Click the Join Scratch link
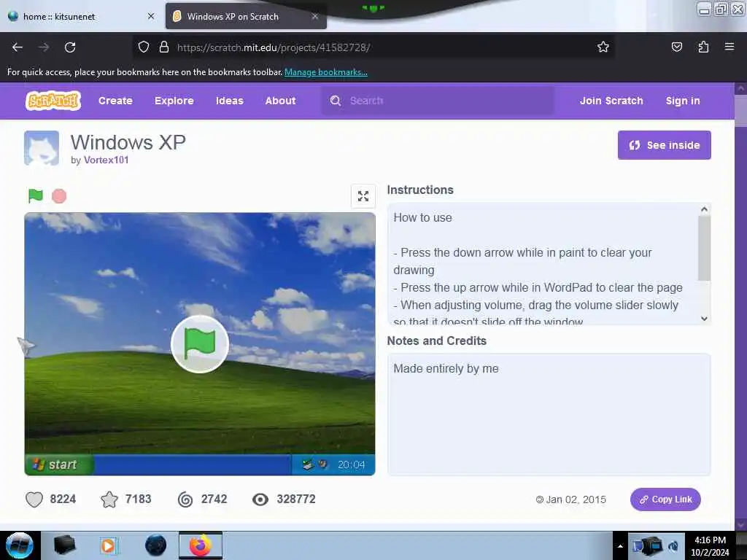The width and height of the screenshot is (747, 560). 611,101
